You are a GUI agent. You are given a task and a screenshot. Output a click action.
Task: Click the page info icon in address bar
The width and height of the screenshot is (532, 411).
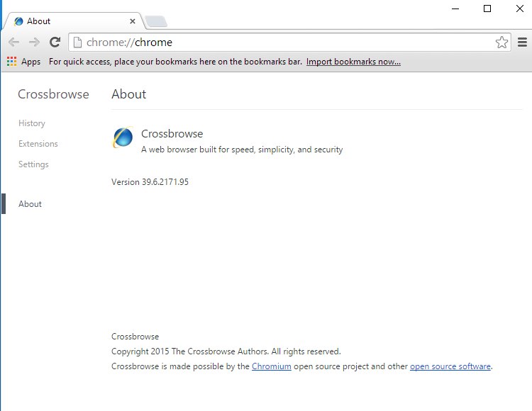pyautogui.click(x=78, y=43)
